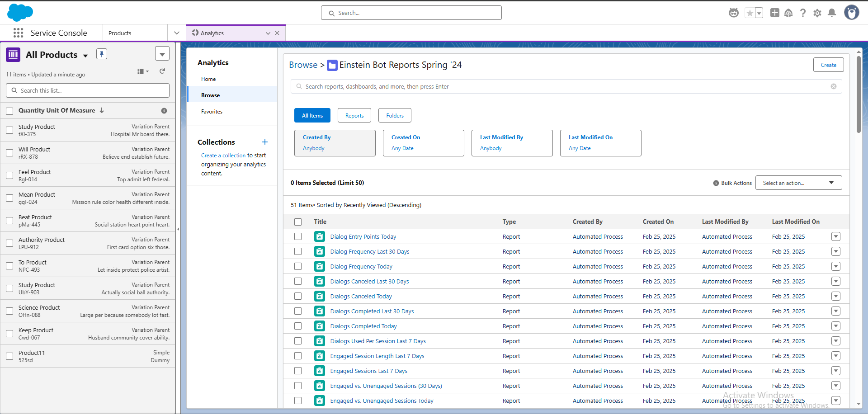Viewport: 868px width, 415px height.
Task: Open row menu for Dialogs Canceled Last 30 Days
Action: [836, 281]
